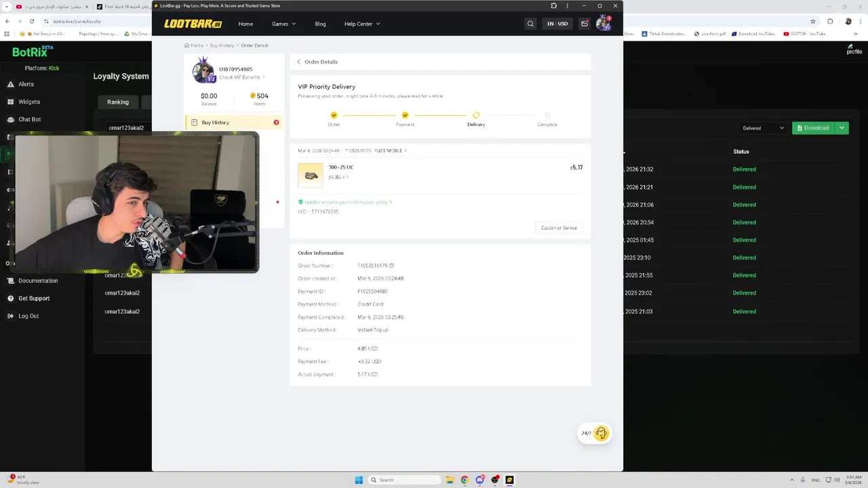Click the Payment step progress checkmark
Viewport: 868px width, 488px height.
405,115
